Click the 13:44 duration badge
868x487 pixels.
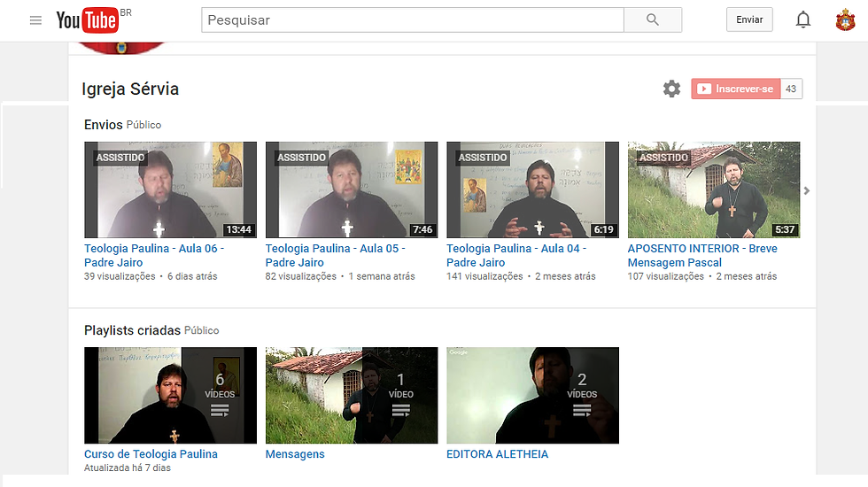(x=238, y=229)
